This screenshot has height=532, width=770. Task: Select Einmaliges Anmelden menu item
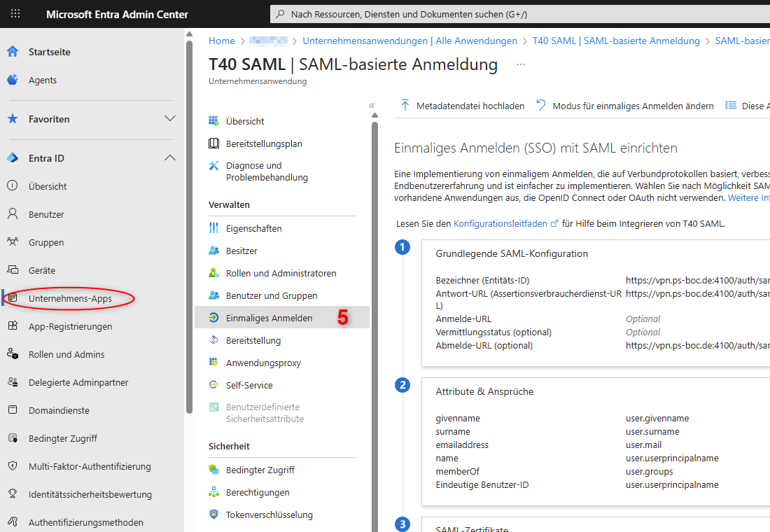click(282, 318)
